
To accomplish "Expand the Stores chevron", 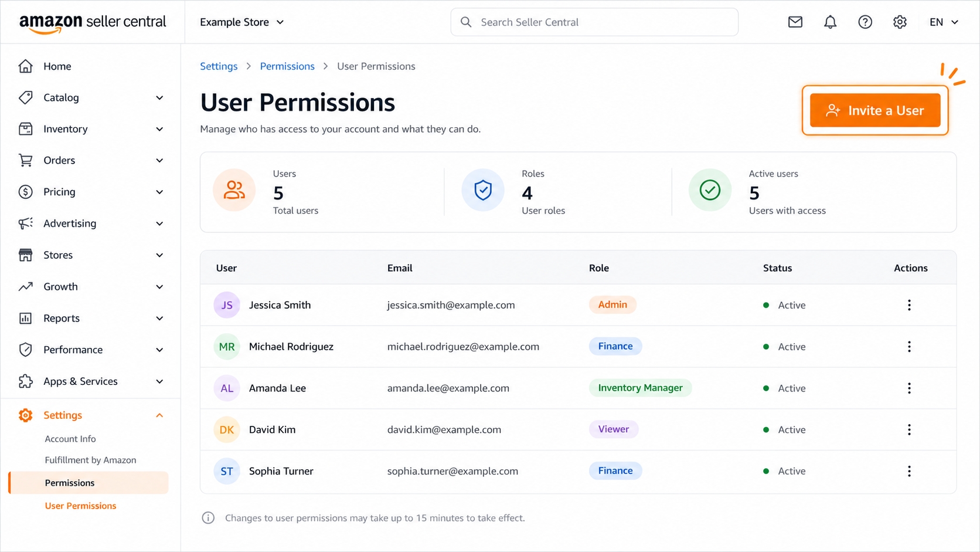I will (x=159, y=255).
